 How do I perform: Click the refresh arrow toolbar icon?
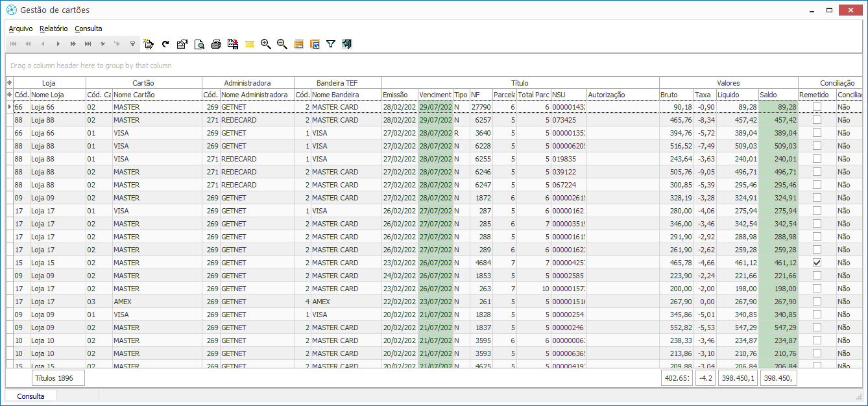coord(165,44)
